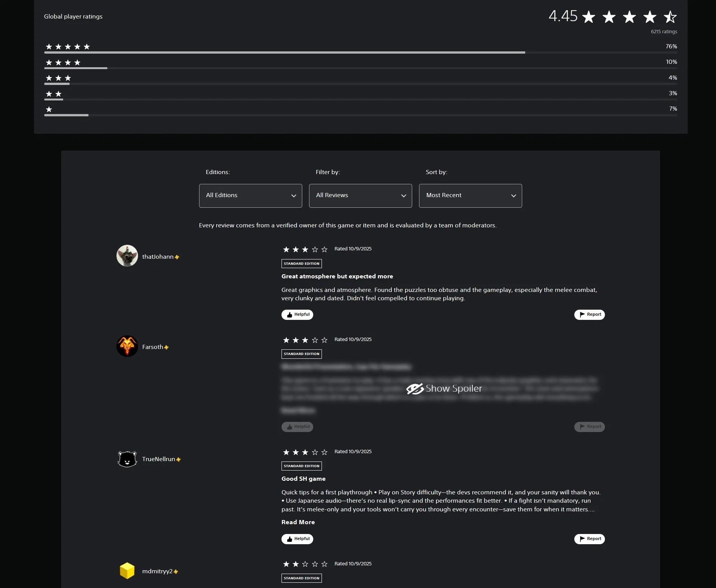Expand TrueNellrun's review with Read More

tap(298, 522)
